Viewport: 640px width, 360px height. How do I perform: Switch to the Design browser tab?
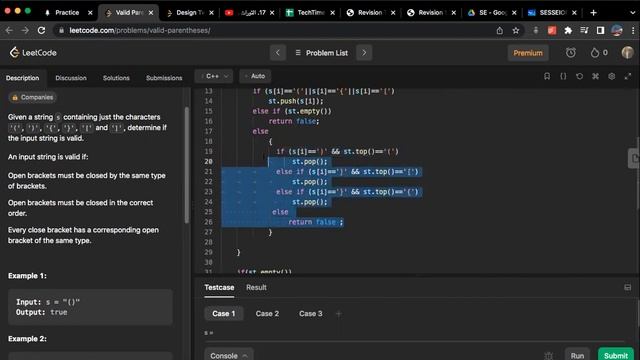coord(190,13)
